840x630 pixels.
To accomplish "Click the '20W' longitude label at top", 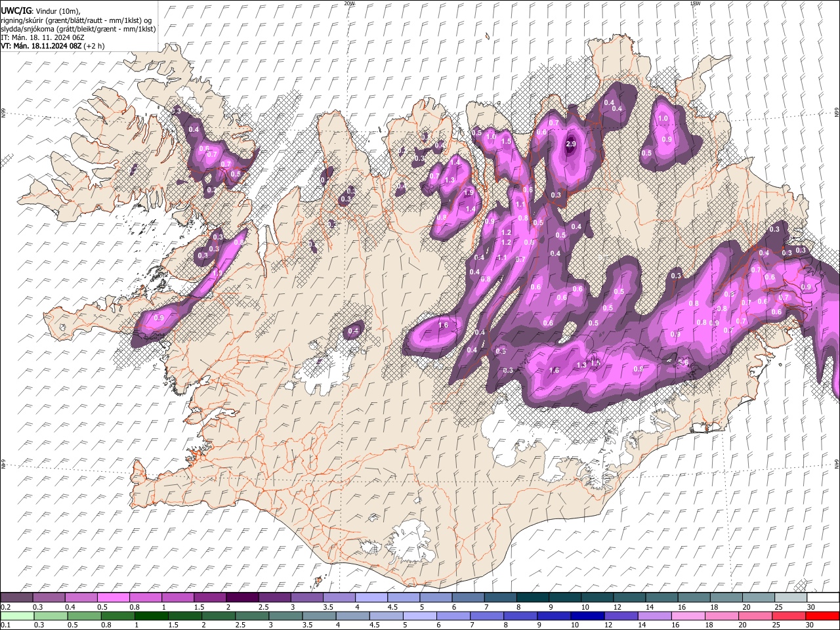I will pos(349,3).
